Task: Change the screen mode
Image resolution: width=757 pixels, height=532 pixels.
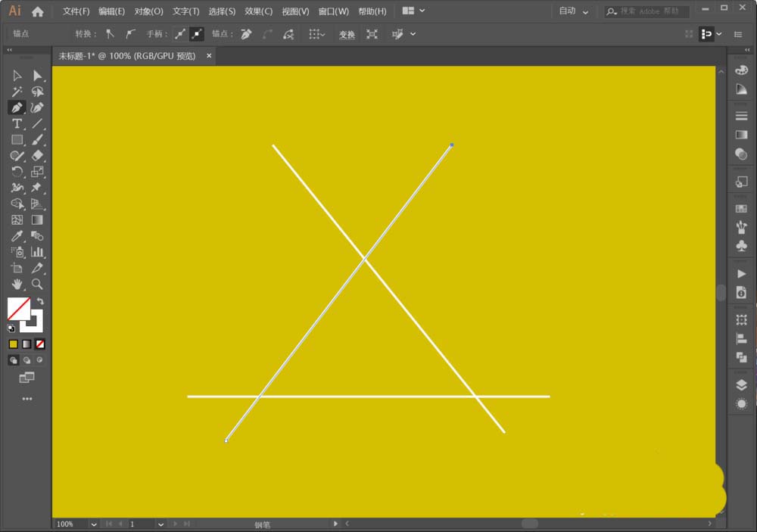Action: click(x=26, y=378)
